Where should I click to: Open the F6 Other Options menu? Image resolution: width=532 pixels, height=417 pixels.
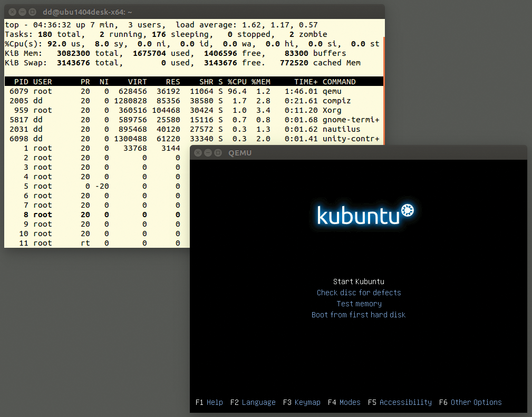(x=470, y=402)
